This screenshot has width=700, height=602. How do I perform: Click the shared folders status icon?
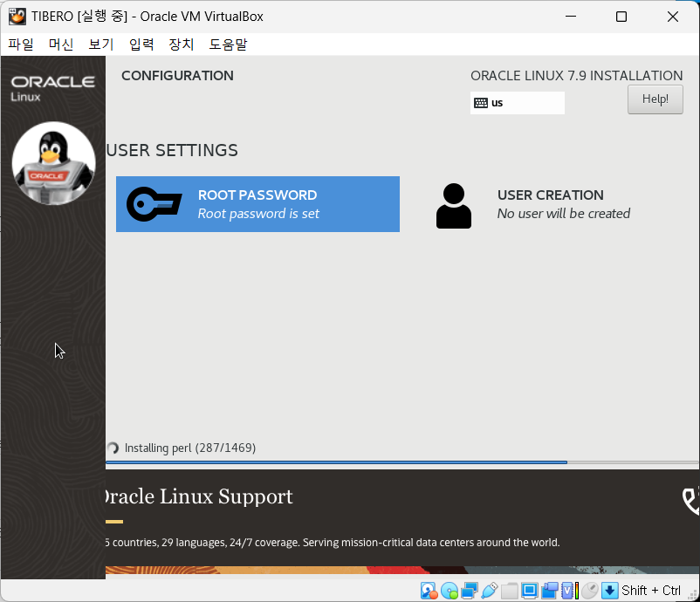(510, 591)
